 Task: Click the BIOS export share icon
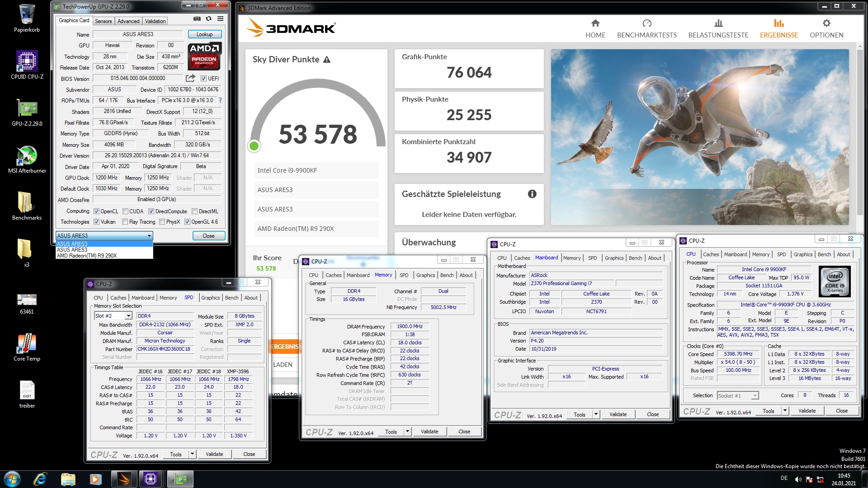[x=190, y=78]
